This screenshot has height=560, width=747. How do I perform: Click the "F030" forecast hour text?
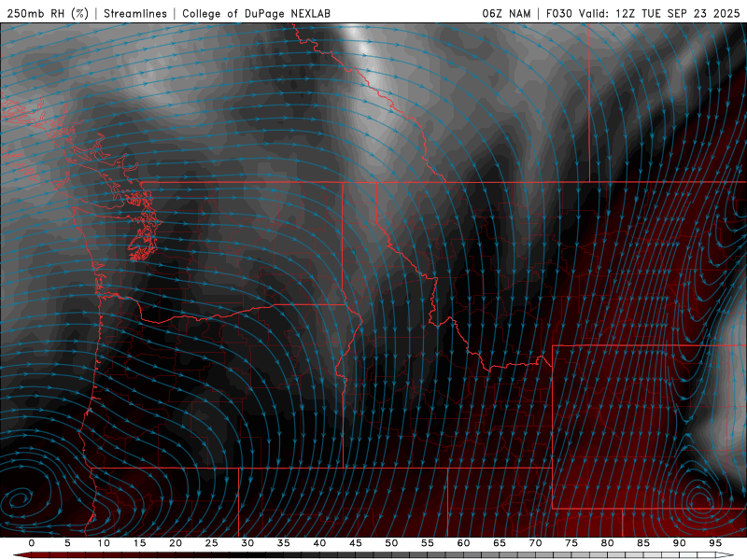(x=558, y=13)
